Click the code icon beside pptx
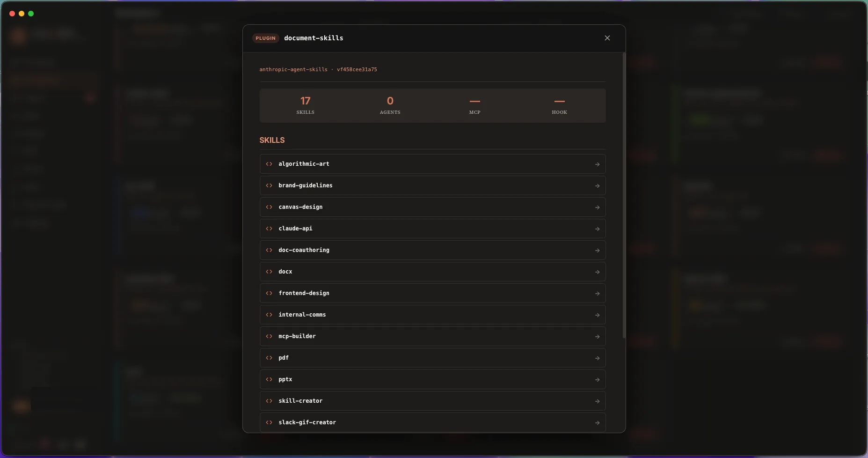This screenshot has width=868, height=458. point(269,379)
